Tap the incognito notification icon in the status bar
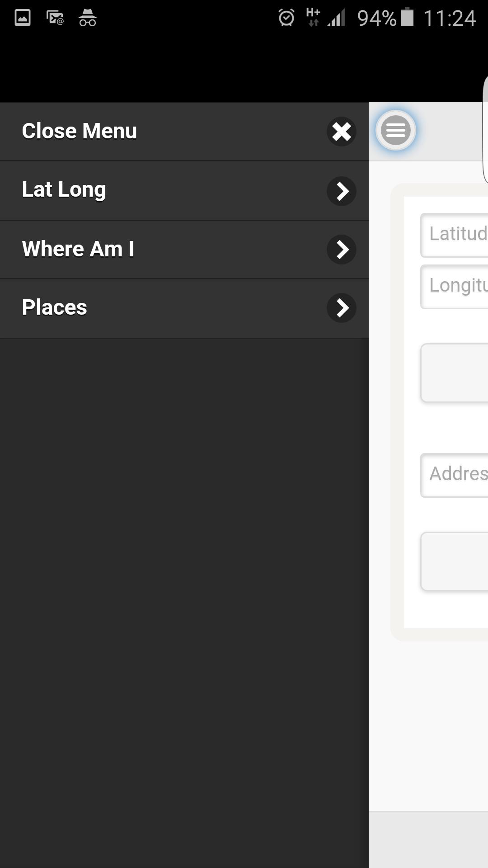Image resolution: width=488 pixels, height=868 pixels. tap(88, 19)
